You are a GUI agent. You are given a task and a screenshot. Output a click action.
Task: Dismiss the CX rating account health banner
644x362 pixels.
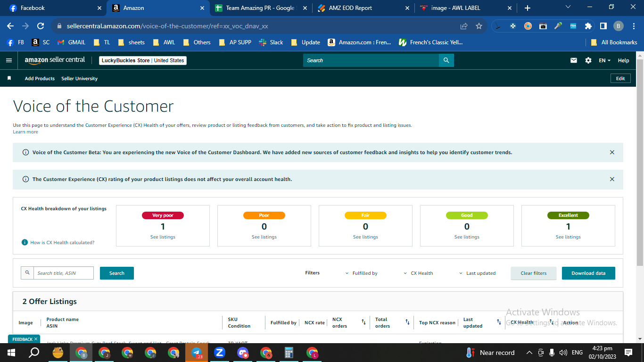[x=612, y=179]
